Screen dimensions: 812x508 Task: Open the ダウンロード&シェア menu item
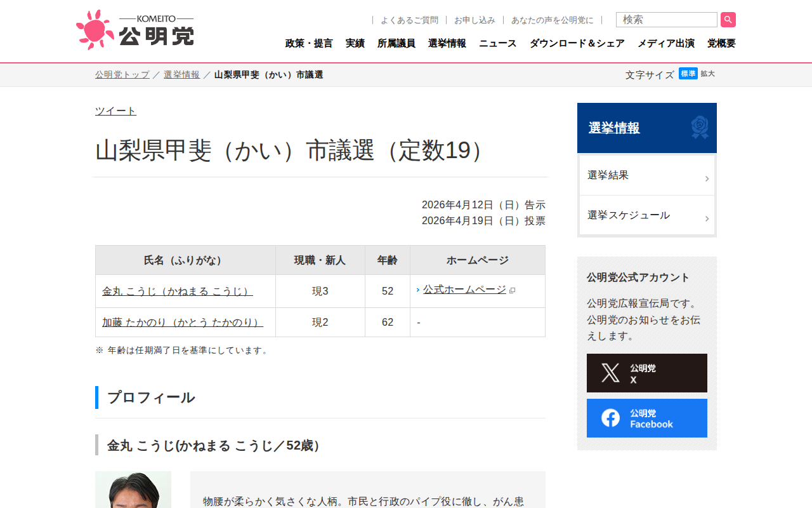click(577, 43)
